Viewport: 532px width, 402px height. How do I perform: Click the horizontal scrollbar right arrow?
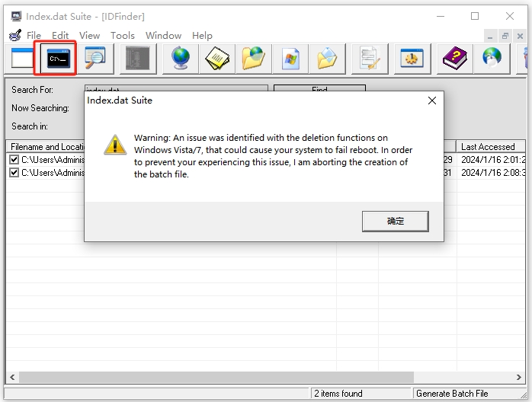(x=519, y=378)
